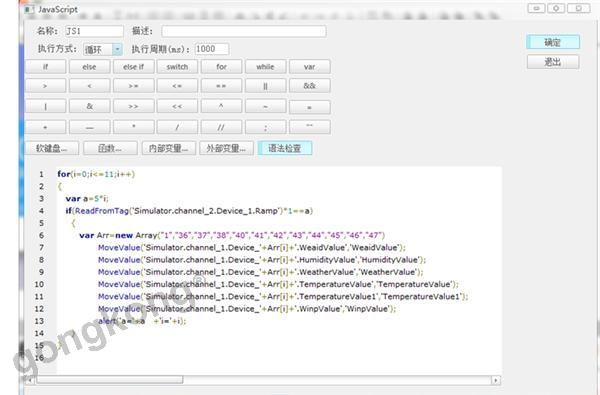This screenshot has width=600, height=395.
Task: Open the 函数 functions dialog
Action: tap(110, 148)
